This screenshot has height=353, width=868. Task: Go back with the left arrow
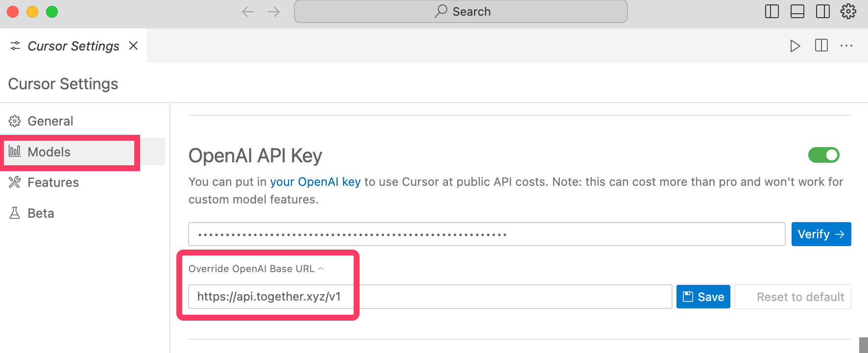[248, 12]
